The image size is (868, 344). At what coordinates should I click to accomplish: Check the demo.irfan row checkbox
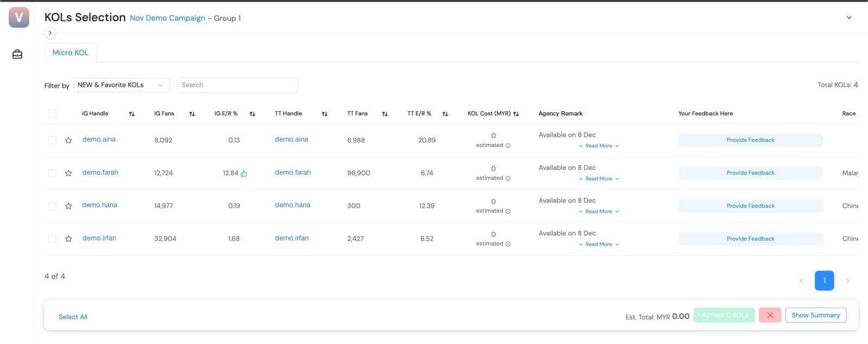(52, 239)
